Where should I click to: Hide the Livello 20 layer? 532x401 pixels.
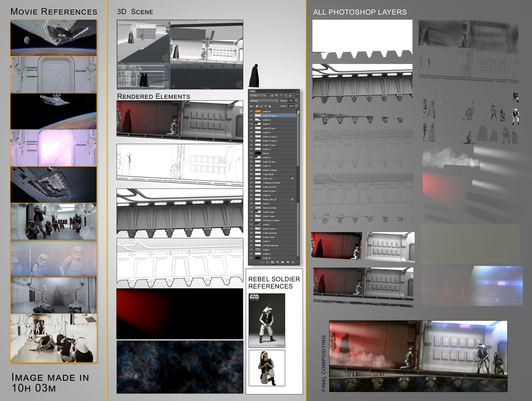251,111
